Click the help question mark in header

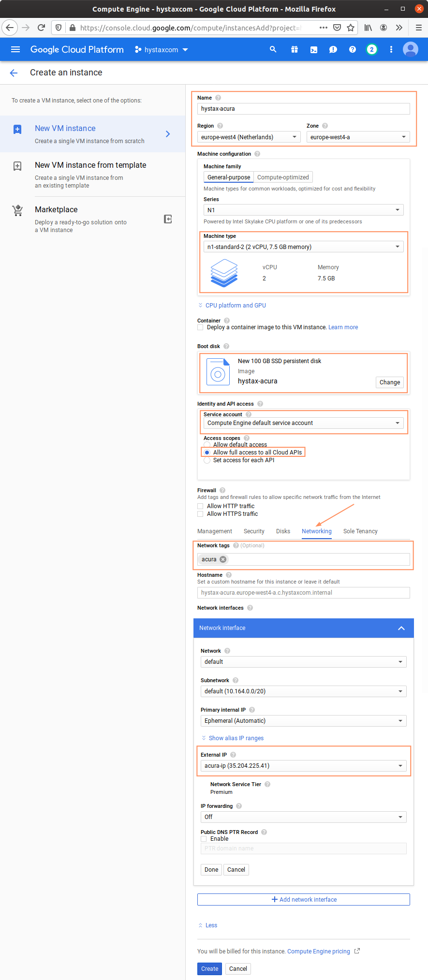point(353,49)
